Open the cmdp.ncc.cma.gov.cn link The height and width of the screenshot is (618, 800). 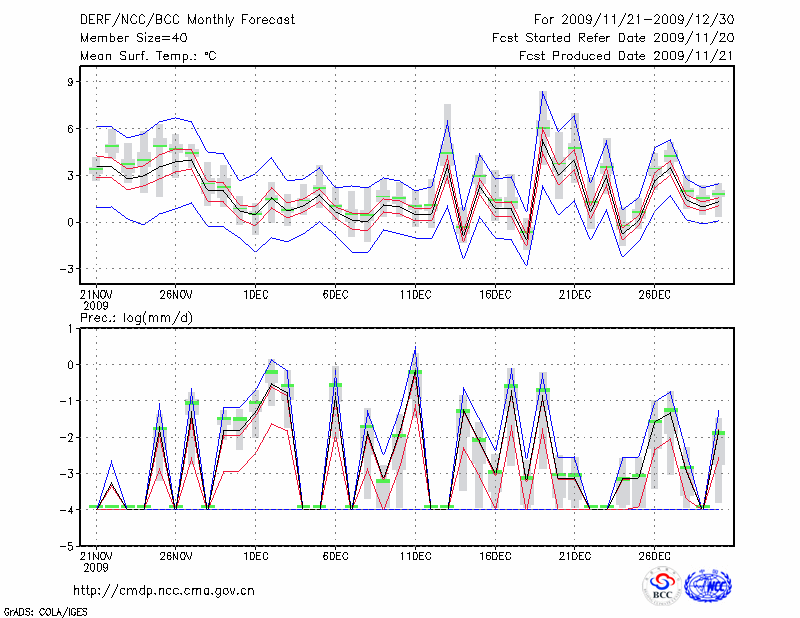164,590
